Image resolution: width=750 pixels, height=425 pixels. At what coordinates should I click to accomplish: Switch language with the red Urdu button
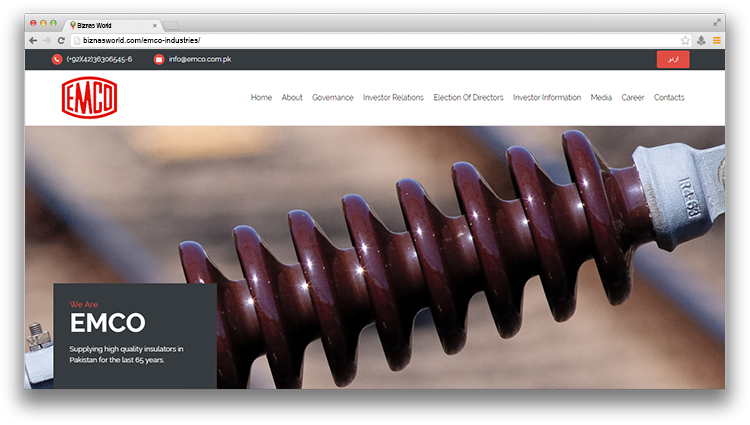tap(672, 59)
